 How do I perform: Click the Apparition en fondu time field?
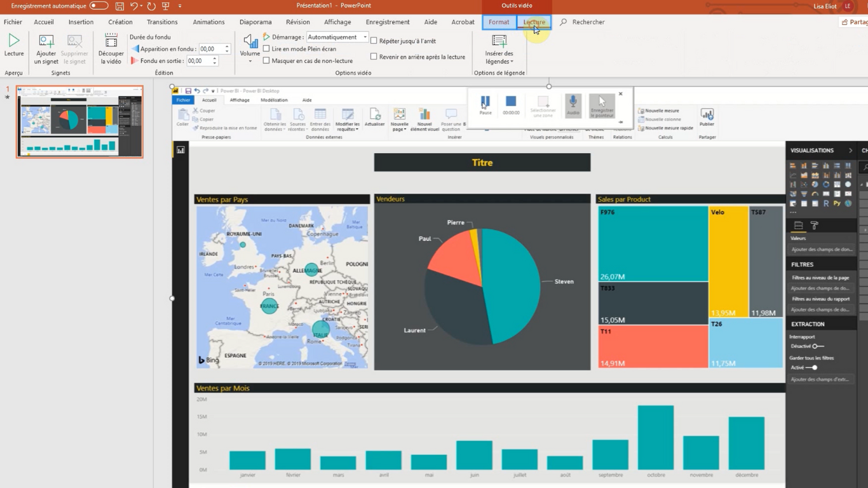pyautogui.click(x=210, y=49)
